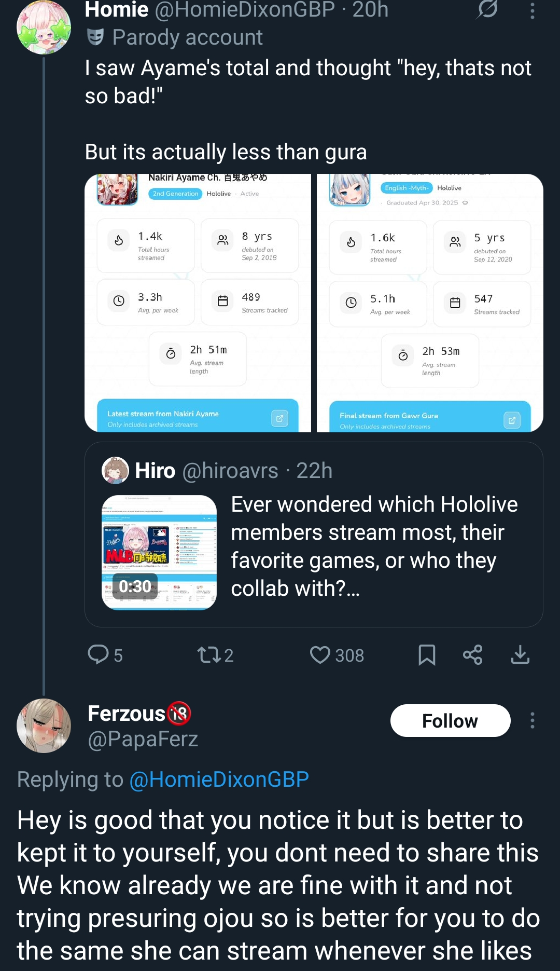Follow Ferzous

tap(450, 720)
